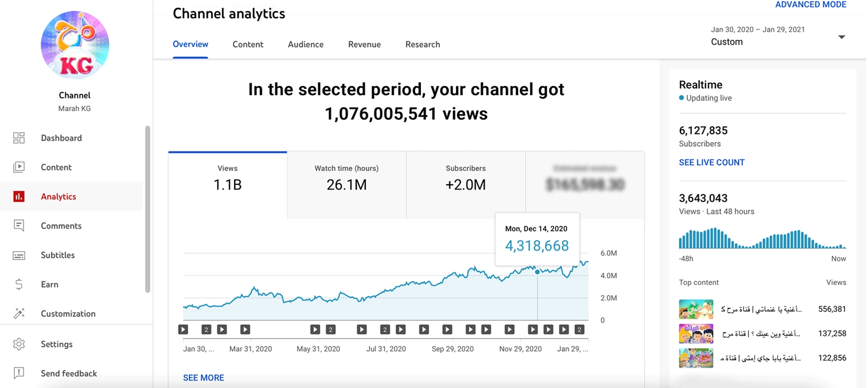The width and height of the screenshot is (868, 388).
Task: Click the last '2' video marker under Jan 29
Action: [x=579, y=330]
